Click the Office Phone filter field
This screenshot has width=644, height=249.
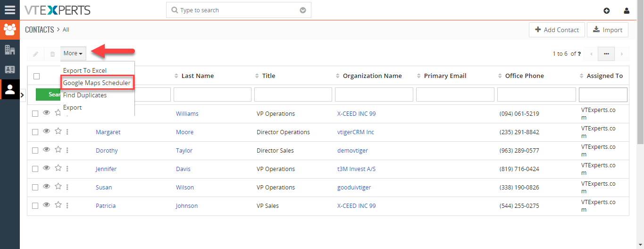point(536,94)
